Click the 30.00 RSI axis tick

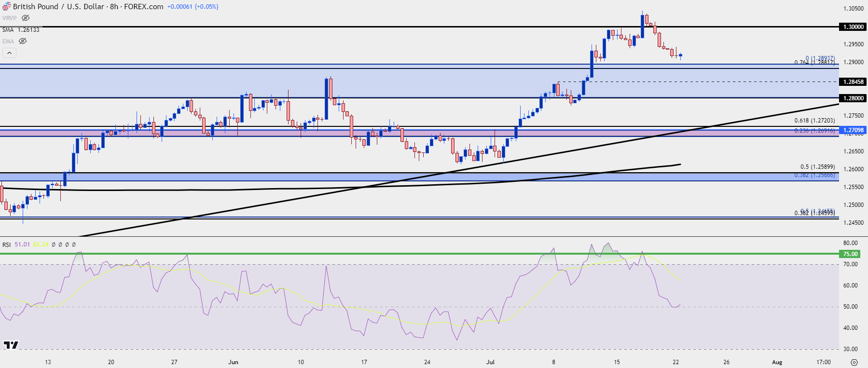tap(850, 349)
